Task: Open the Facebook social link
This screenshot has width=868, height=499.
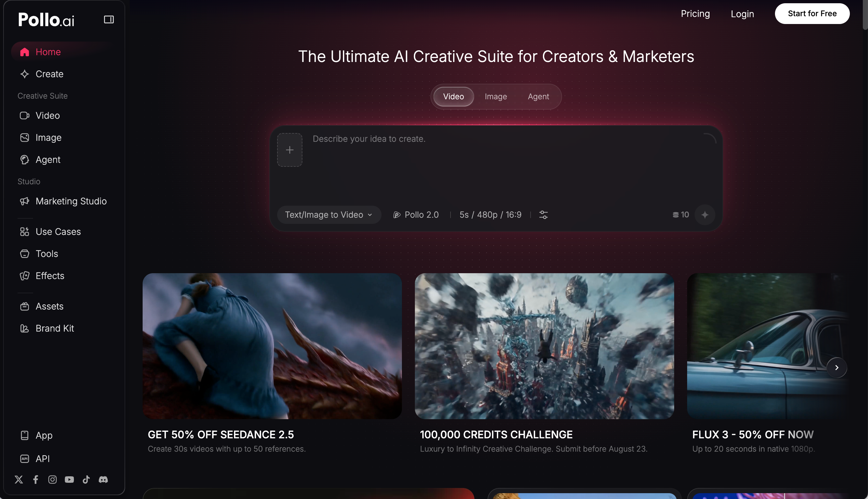Action: (36, 480)
